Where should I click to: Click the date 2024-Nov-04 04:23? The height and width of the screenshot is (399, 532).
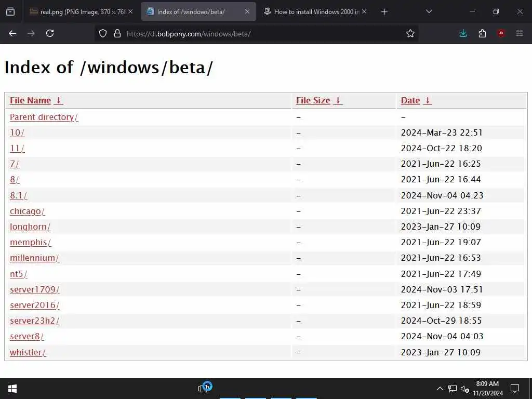coord(442,195)
